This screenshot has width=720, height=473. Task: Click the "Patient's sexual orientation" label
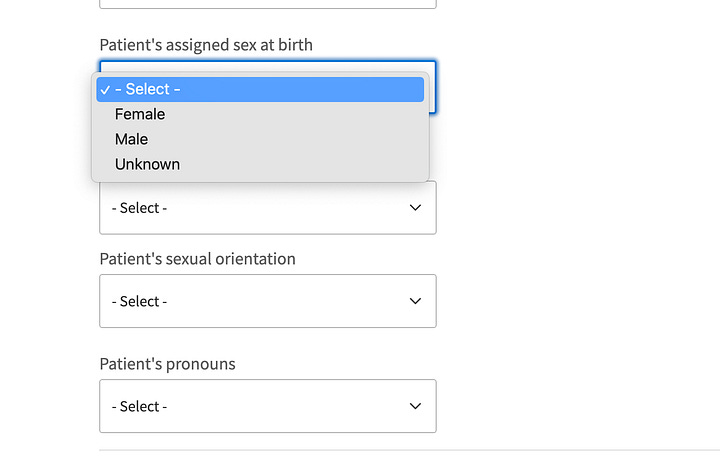197,259
